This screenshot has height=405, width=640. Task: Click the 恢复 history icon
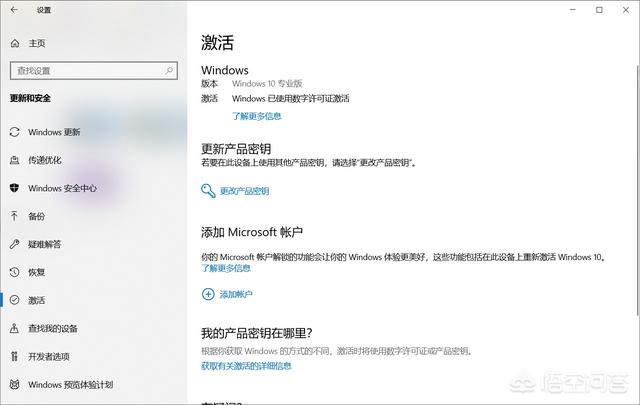pos(15,272)
